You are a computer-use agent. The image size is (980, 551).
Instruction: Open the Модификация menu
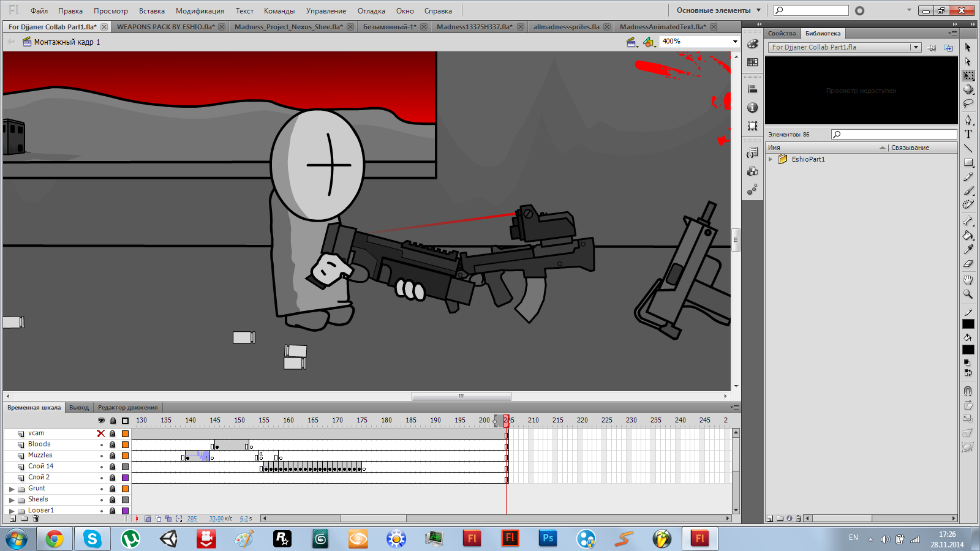(x=200, y=11)
